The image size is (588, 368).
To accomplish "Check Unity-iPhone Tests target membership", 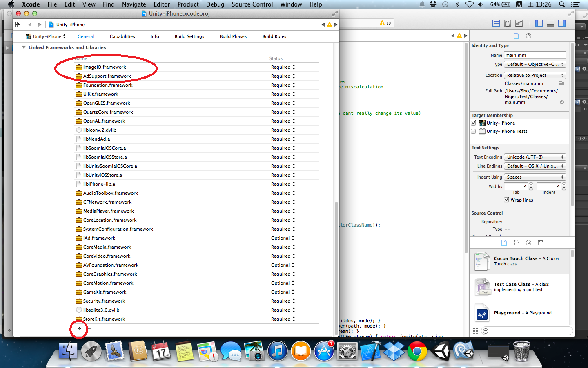I will click(x=473, y=131).
